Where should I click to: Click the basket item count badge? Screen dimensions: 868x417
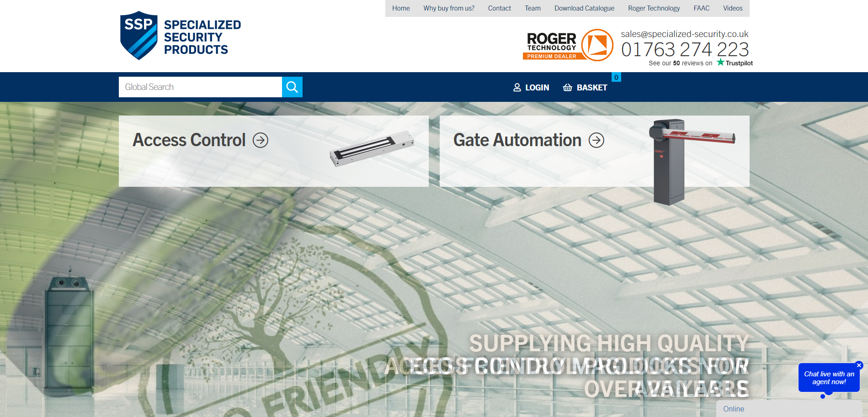[617, 77]
